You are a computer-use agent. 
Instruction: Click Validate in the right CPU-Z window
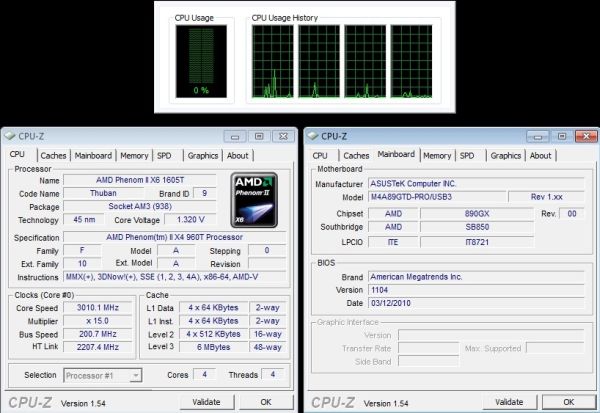tap(509, 402)
